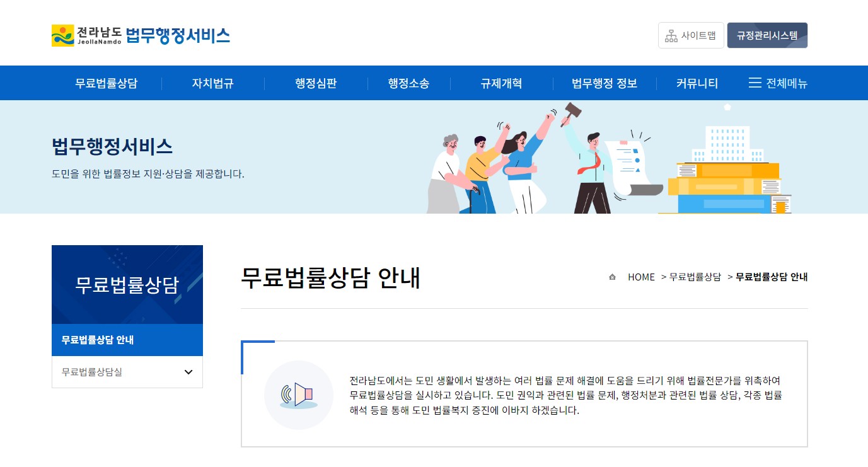Click the 법무행정서비스 site title link
868x467 pixels.
(178, 35)
